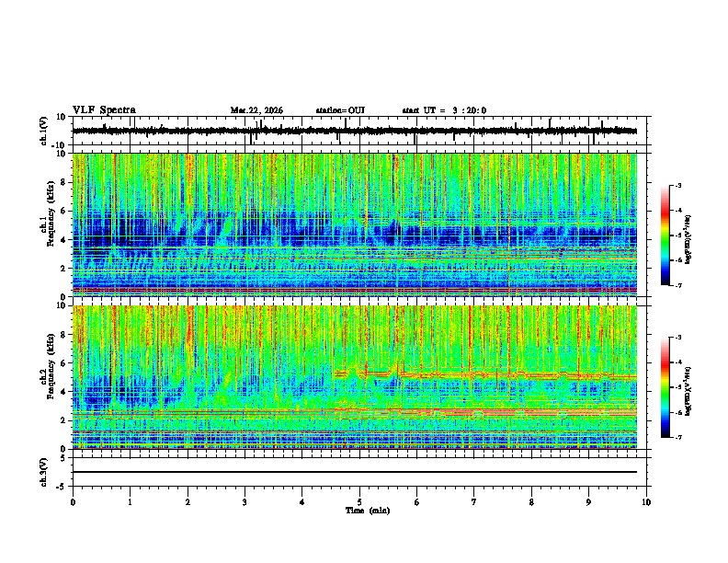
Task: Click the ch.3(V) axis label
Action: click(43, 472)
